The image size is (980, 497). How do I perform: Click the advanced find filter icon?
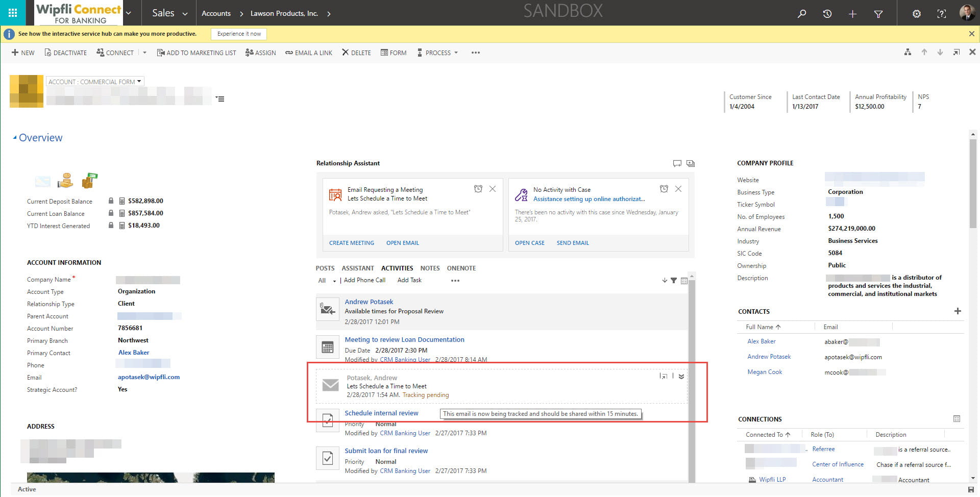point(878,14)
